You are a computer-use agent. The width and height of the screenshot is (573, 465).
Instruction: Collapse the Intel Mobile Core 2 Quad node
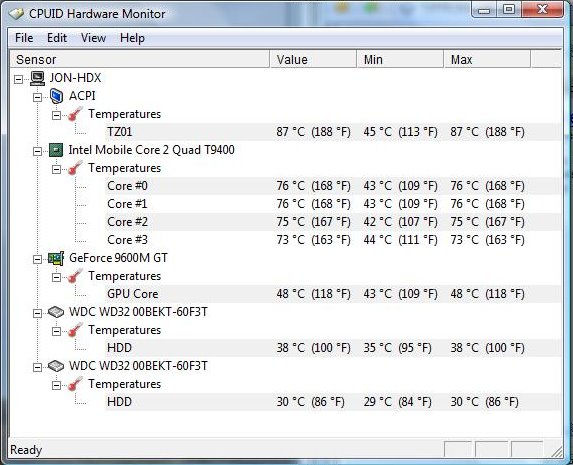pos(37,151)
